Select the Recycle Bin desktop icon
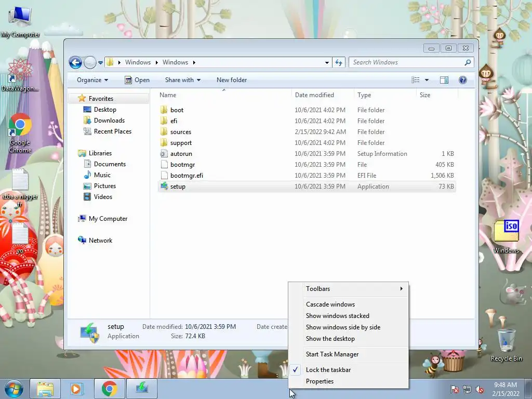 coord(506,345)
